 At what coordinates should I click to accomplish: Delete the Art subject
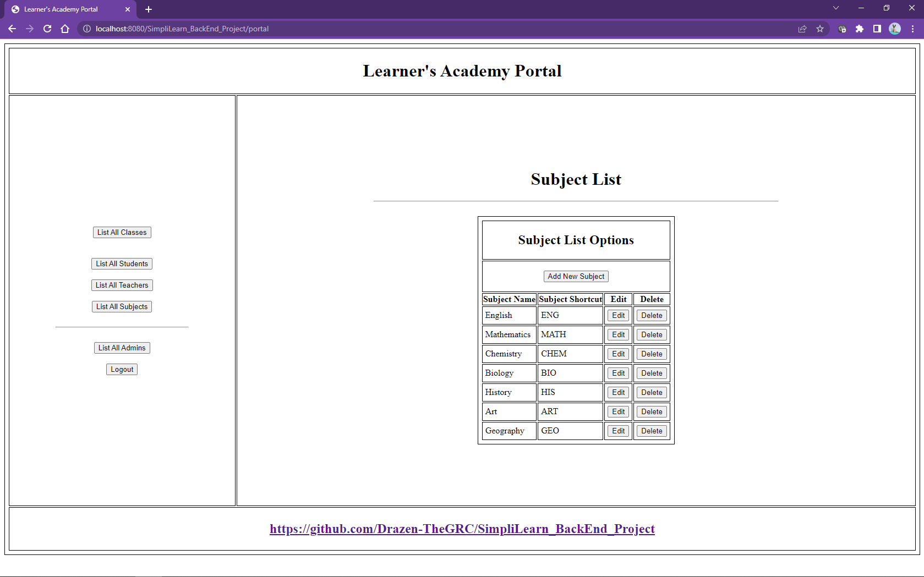652,412
